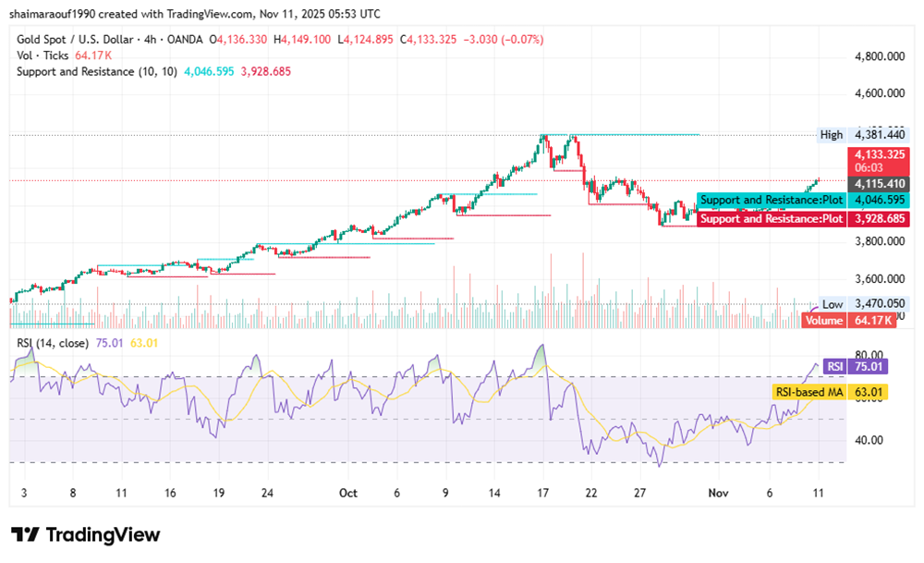The width and height of the screenshot is (924, 563).
Task: Click 4,800.000 on the price axis
Action: tap(878, 56)
